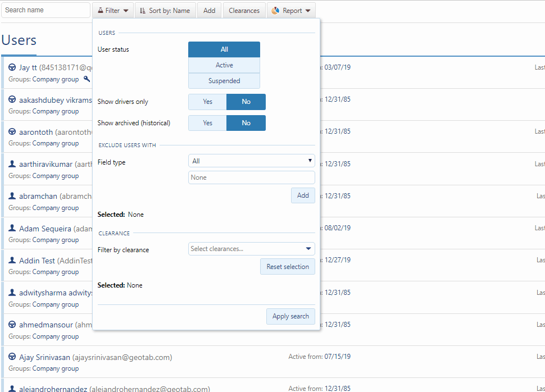The image size is (545, 392).
Task: Click Add under the Field type filter
Action: [303, 195]
